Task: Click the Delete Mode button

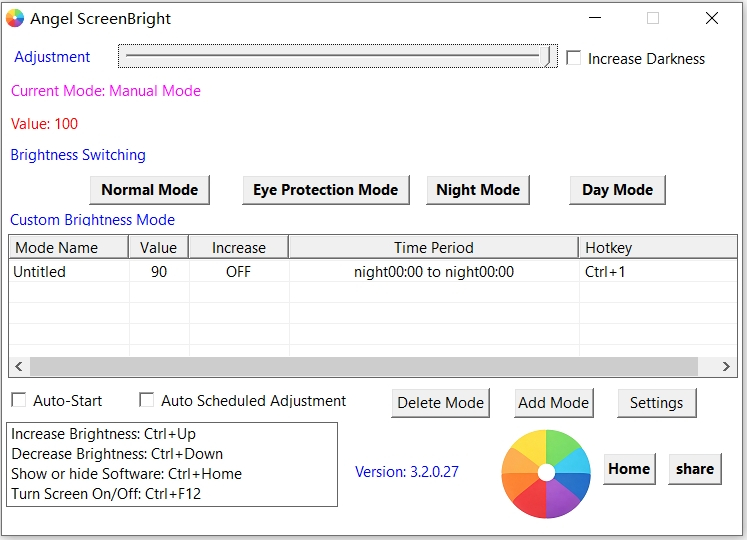Action: [x=441, y=403]
